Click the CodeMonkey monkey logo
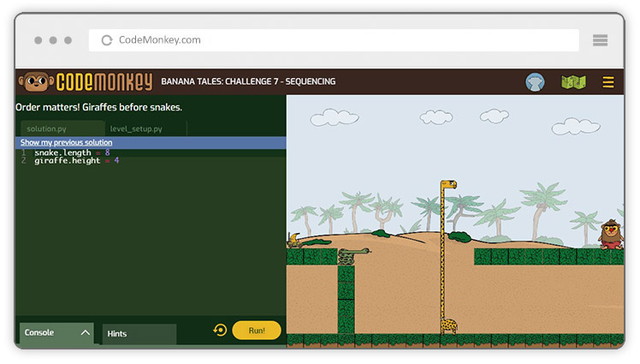The image size is (640, 364). pos(36,81)
